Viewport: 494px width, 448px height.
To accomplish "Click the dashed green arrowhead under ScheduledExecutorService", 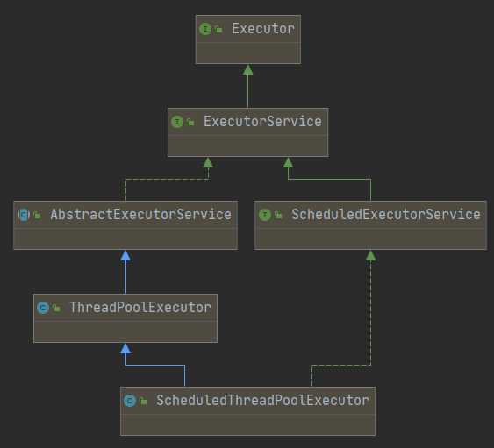I will (370, 256).
